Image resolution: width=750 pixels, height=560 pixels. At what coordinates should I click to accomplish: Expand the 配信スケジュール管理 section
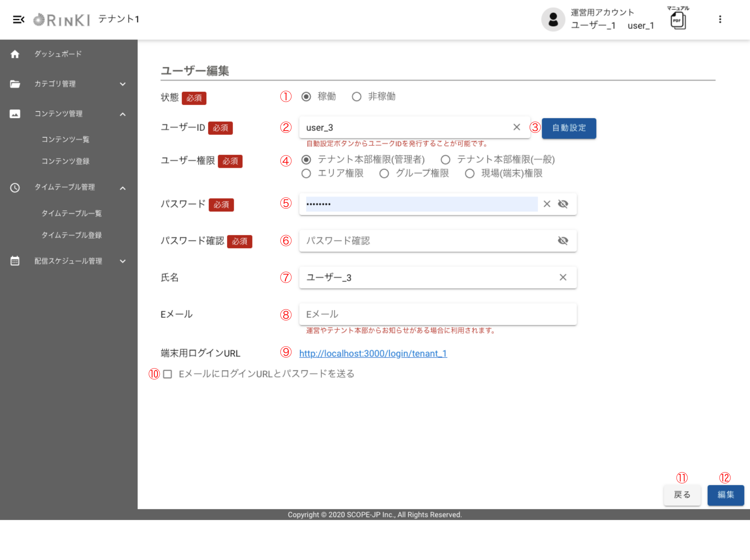tap(123, 261)
